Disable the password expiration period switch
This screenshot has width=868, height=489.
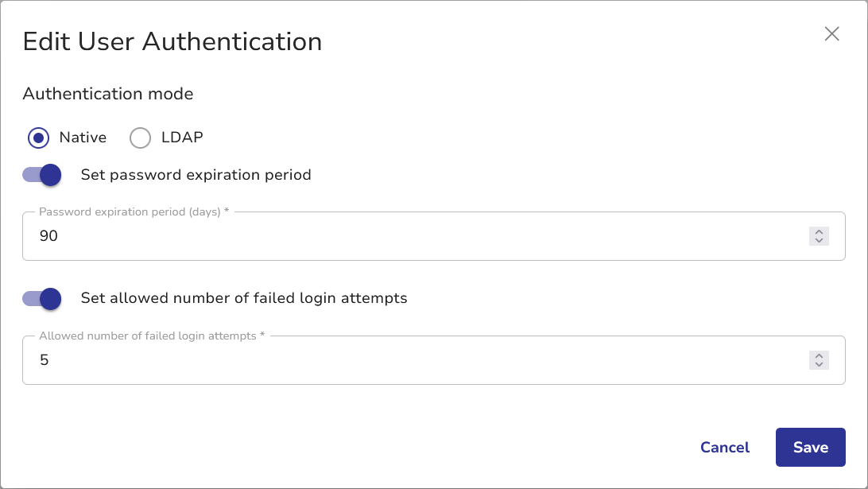42,175
